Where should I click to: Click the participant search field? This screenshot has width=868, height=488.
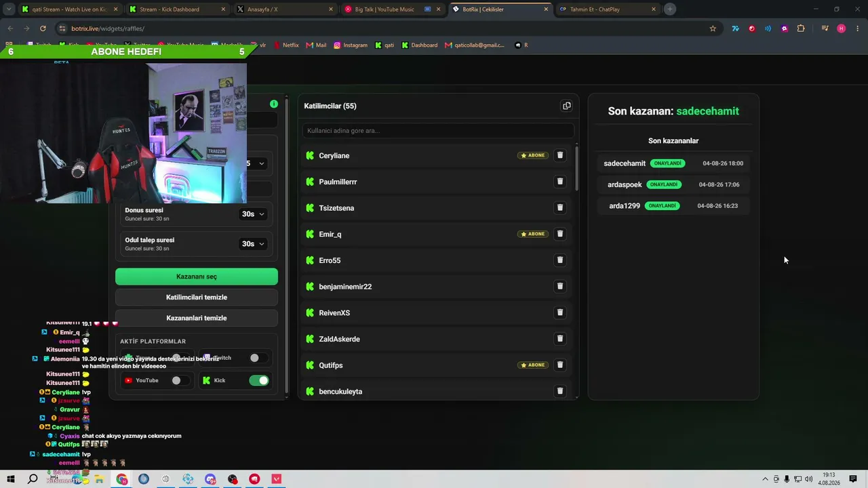[438, 131]
